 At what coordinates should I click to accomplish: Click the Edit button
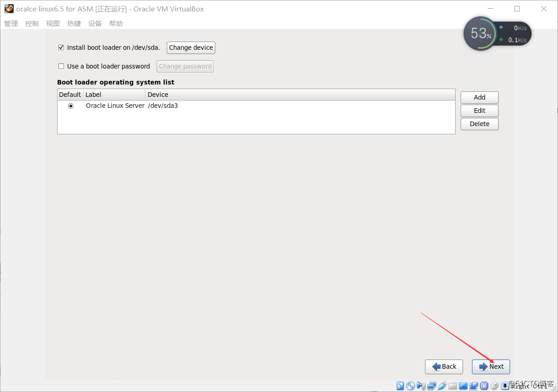click(x=479, y=111)
